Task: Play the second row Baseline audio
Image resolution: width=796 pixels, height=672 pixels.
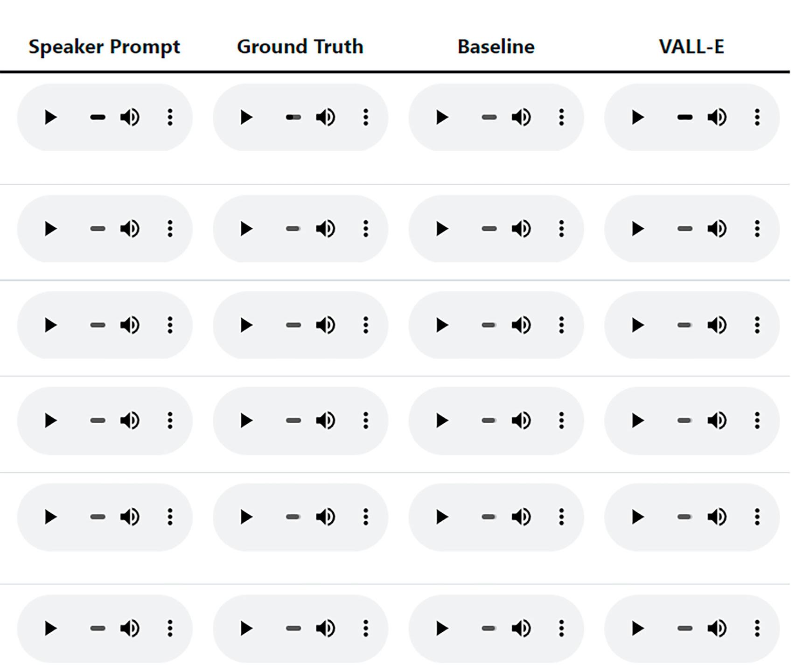Action: pos(442,229)
